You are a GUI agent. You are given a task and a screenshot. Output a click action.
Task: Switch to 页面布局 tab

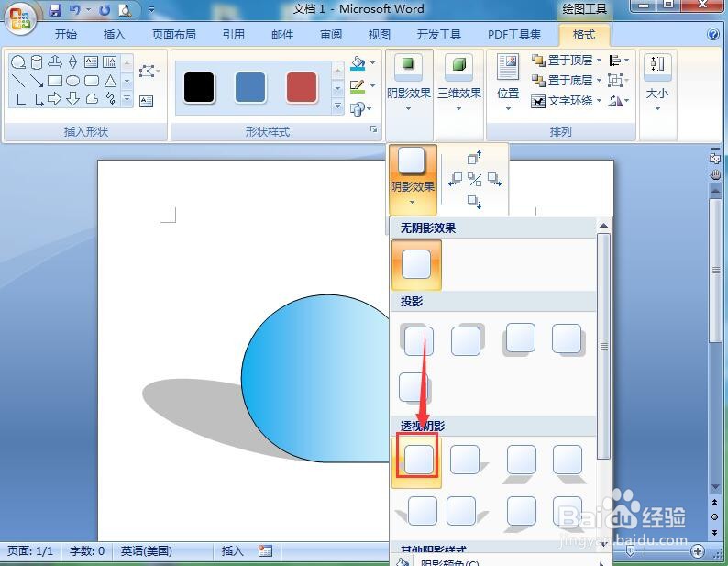[174, 34]
